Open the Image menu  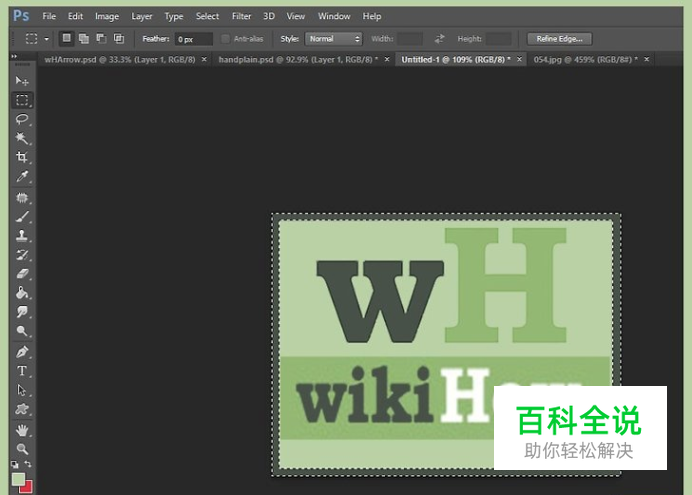107,16
